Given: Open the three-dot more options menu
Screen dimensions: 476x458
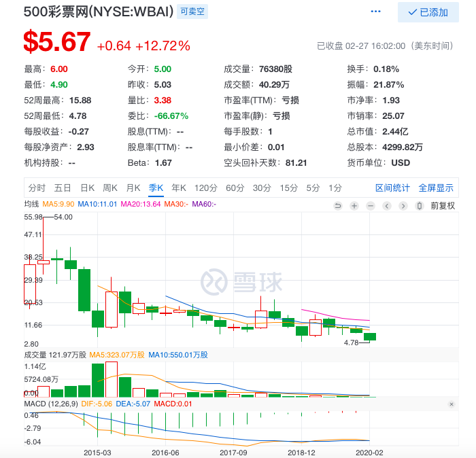Looking at the screenshot, I should (x=376, y=12).
